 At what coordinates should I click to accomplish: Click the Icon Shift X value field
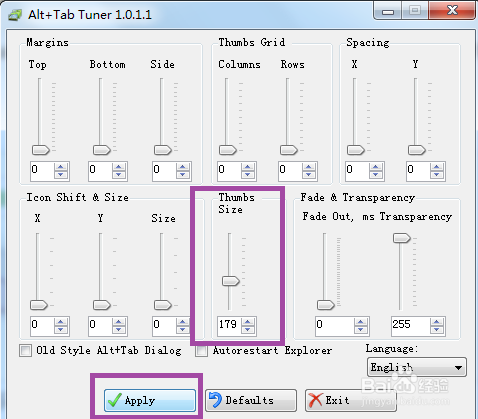coord(42,326)
